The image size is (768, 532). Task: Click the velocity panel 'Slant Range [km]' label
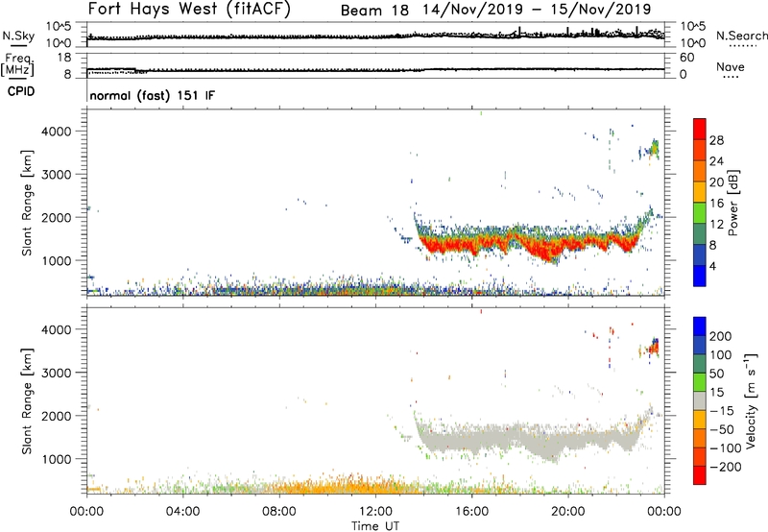click(27, 401)
